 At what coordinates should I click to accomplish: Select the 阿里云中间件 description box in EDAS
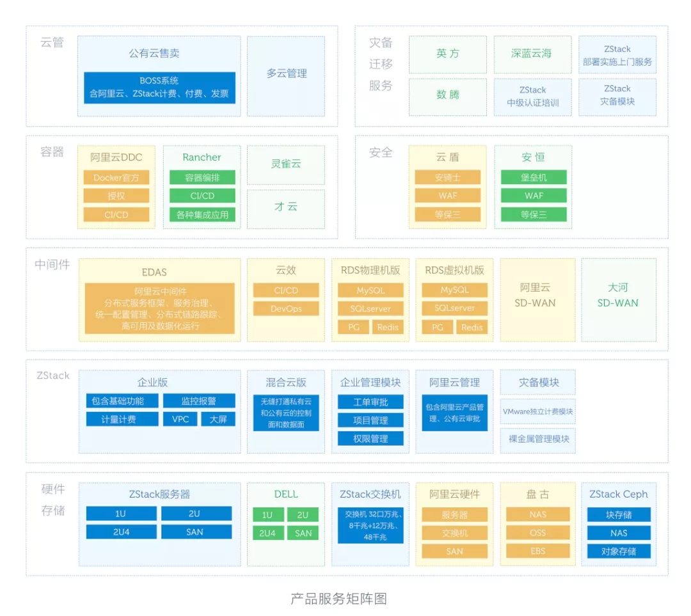pos(160,308)
